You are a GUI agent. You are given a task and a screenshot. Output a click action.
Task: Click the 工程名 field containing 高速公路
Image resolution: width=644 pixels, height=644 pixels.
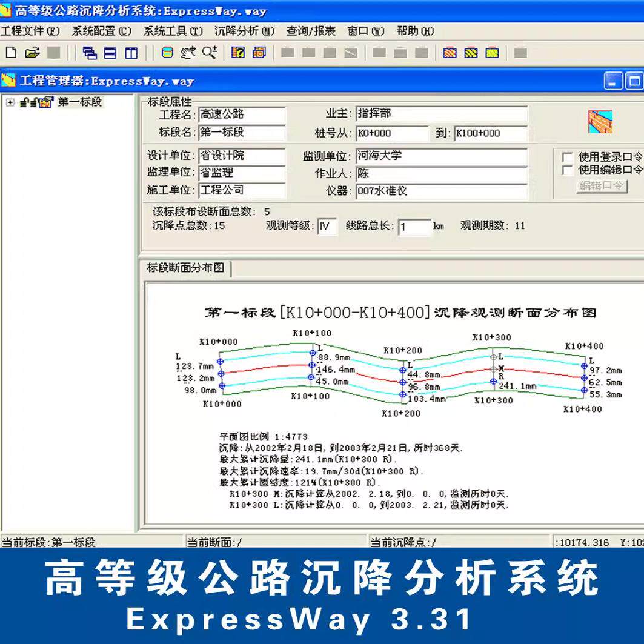(x=242, y=115)
